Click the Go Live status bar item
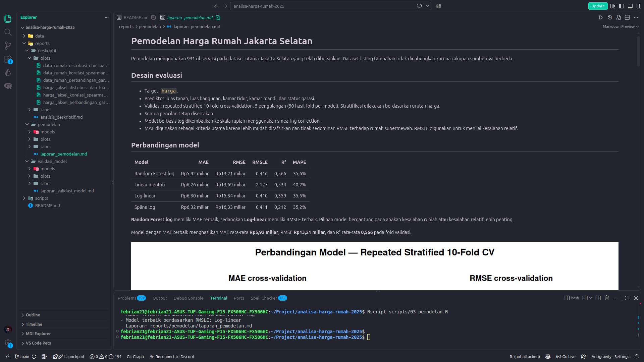 [566, 357]
